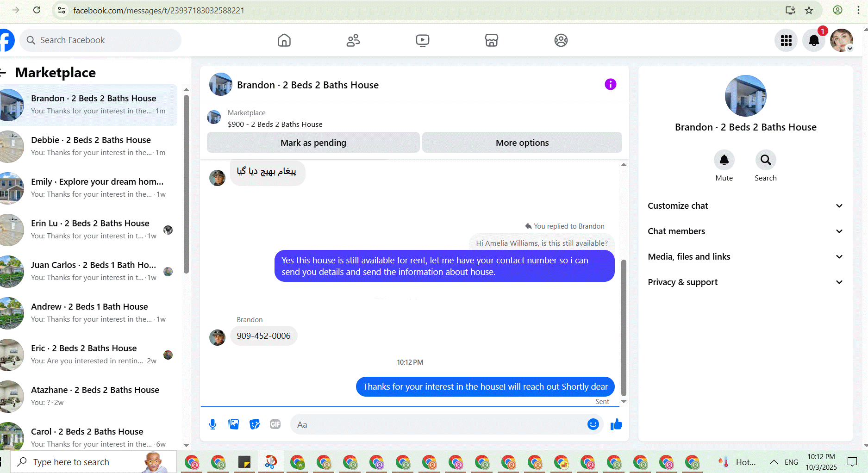
Task: Choose a sticker icon
Action: [x=255, y=424]
